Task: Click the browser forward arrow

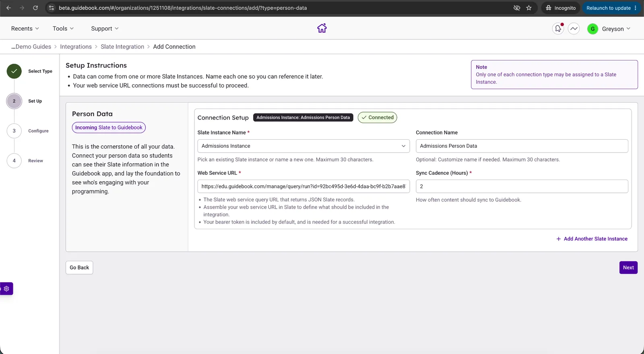Action: pos(22,8)
